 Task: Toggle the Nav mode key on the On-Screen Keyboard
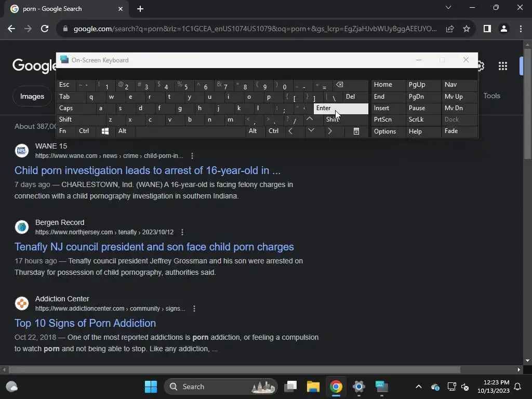point(459,85)
